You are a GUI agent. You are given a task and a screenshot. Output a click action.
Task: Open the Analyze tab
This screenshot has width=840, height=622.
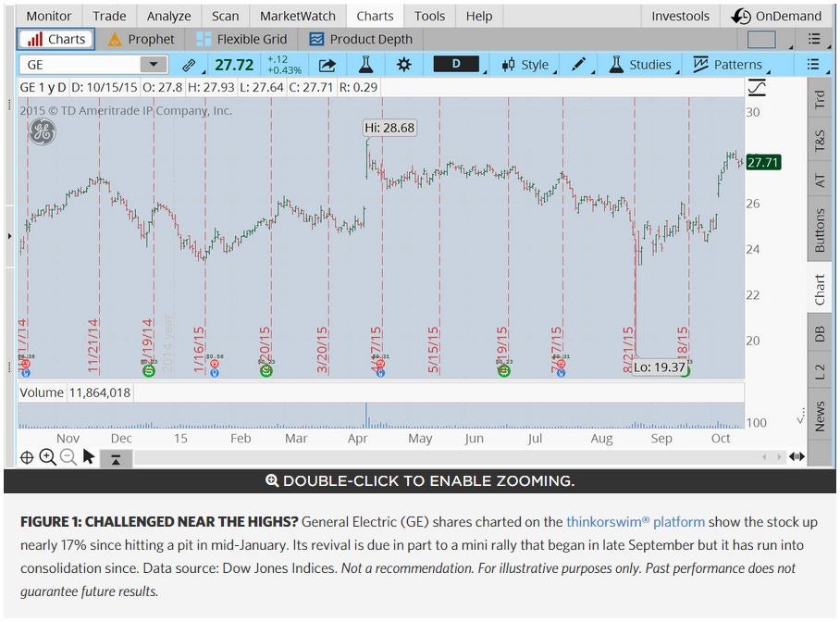click(x=168, y=16)
